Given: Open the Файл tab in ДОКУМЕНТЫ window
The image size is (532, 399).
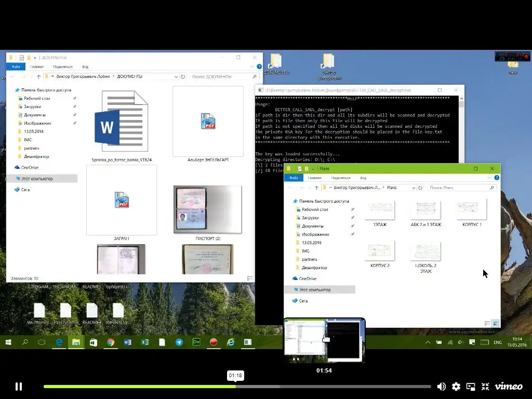Looking at the screenshot, I should 16,66.
